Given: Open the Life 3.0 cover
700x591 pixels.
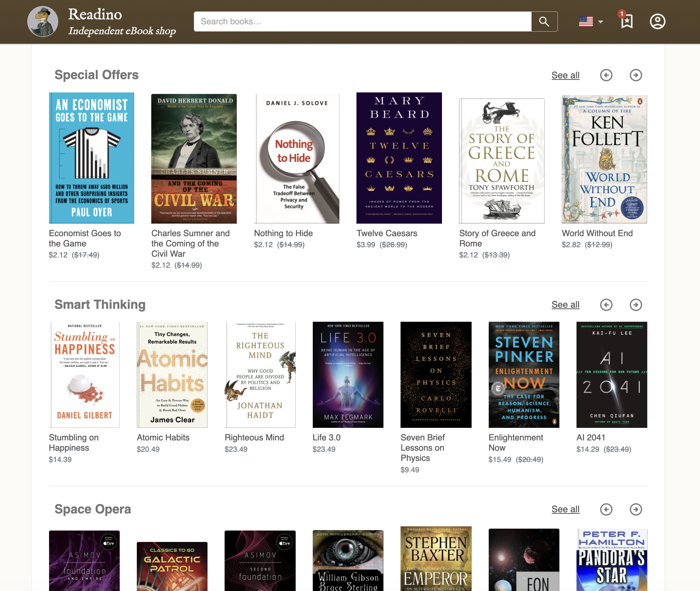Looking at the screenshot, I should point(348,375).
